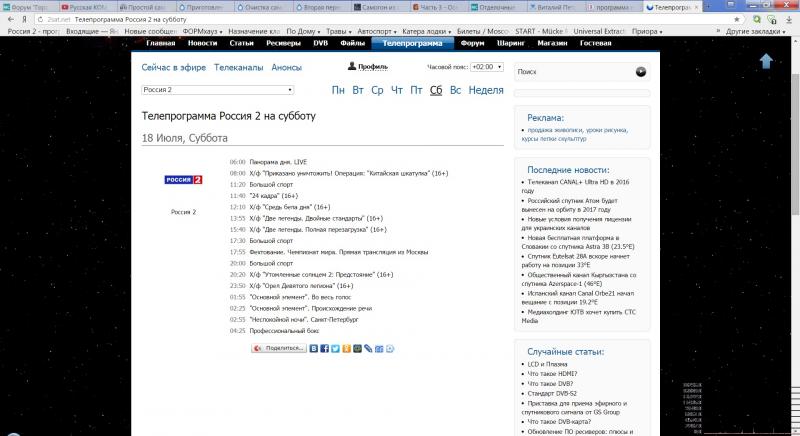This screenshot has width=800, height=436.
Task: Open Анонсы link
Action: pos(286,67)
